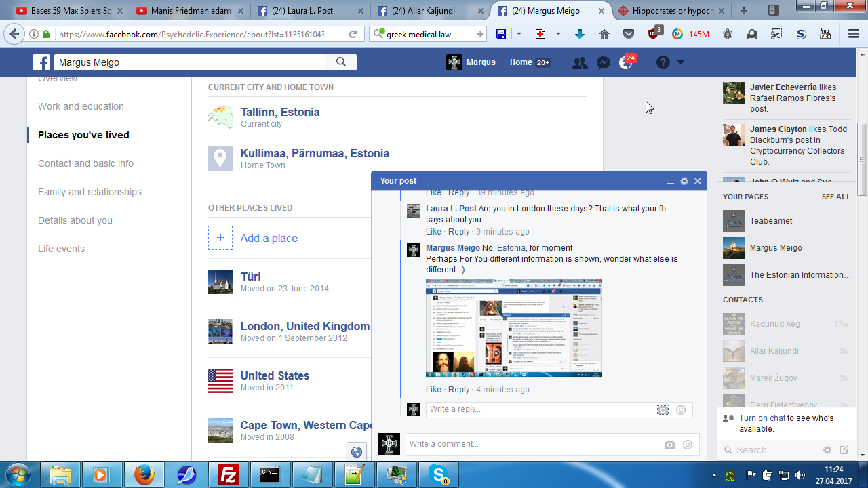Select Details about you section

75,220
